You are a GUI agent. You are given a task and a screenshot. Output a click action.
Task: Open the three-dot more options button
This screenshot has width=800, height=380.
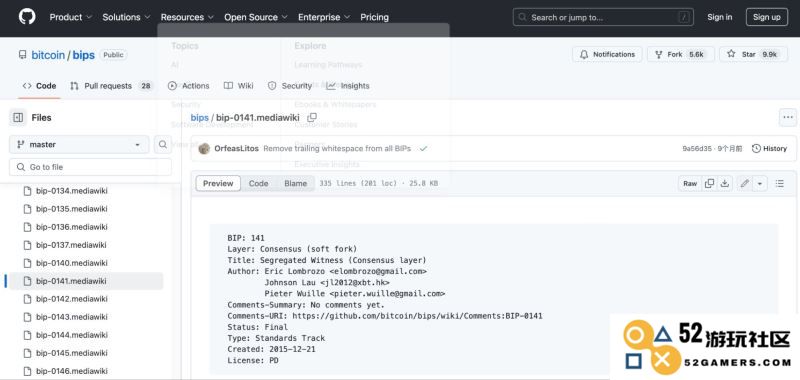(x=788, y=117)
